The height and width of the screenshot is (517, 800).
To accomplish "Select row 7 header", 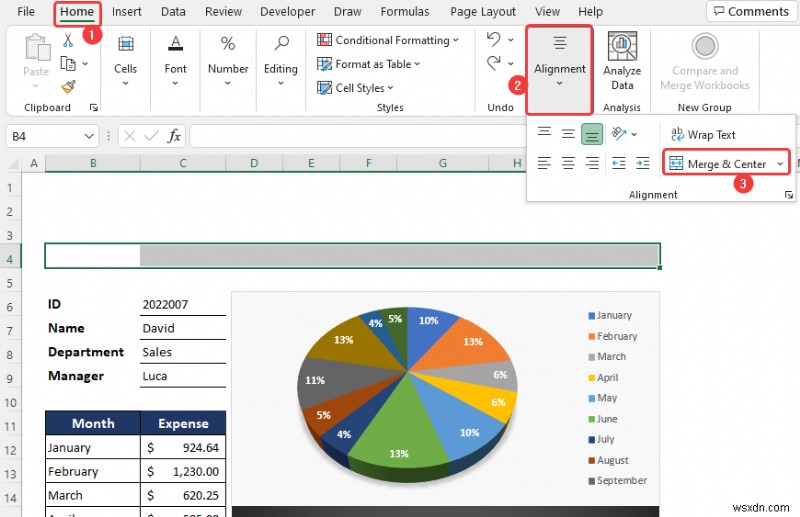I will click(10, 331).
